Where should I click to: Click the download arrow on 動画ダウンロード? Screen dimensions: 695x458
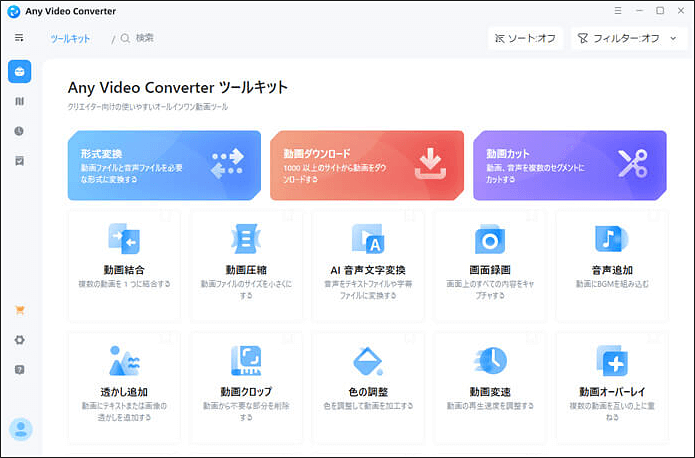click(430, 164)
